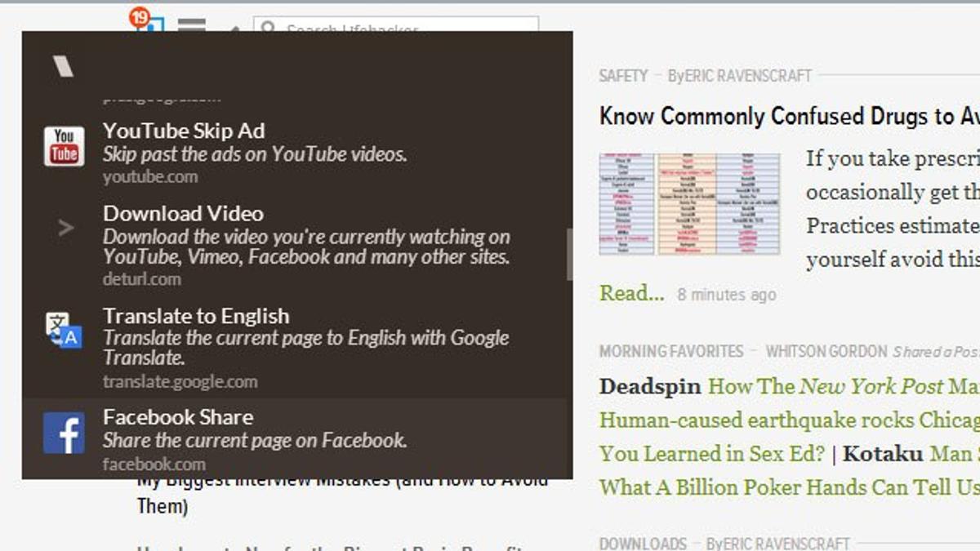Viewport: 980px width, 551px height.
Task: Click Share the current page on Facebook text
Action: click(x=255, y=440)
